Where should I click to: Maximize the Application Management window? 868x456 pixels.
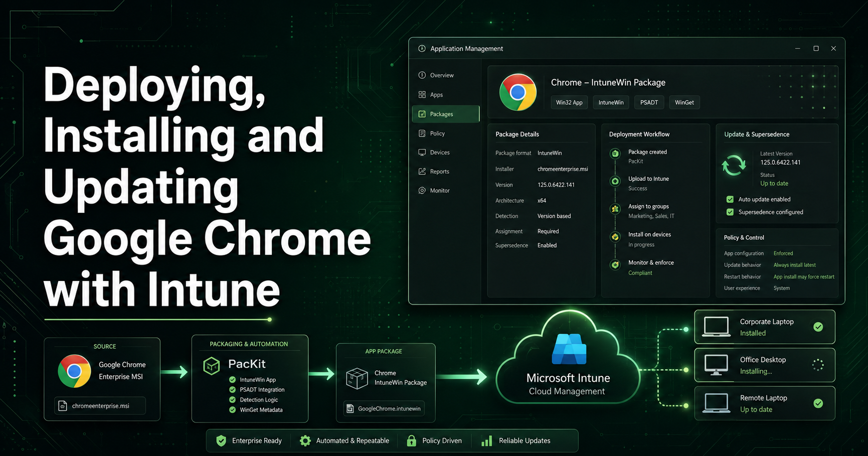(816, 49)
